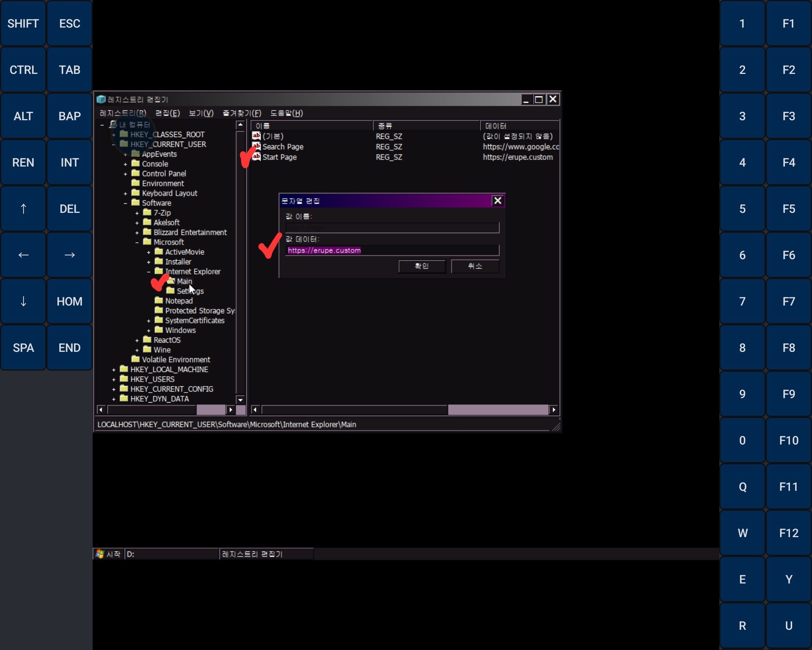
Task: Click the Search Page string value icon
Action: (256, 146)
